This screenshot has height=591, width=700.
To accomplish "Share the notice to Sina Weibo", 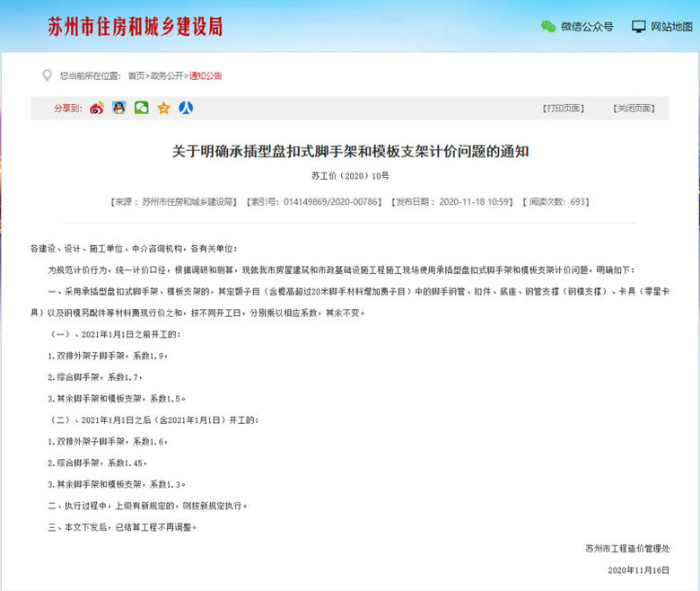I will tap(97, 108).
